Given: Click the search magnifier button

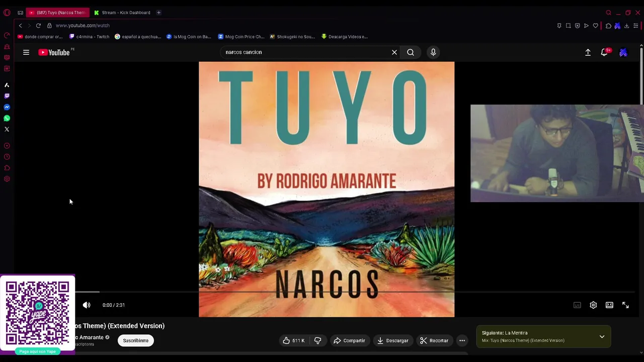Looking at the screenshot, I should [411, 52].
